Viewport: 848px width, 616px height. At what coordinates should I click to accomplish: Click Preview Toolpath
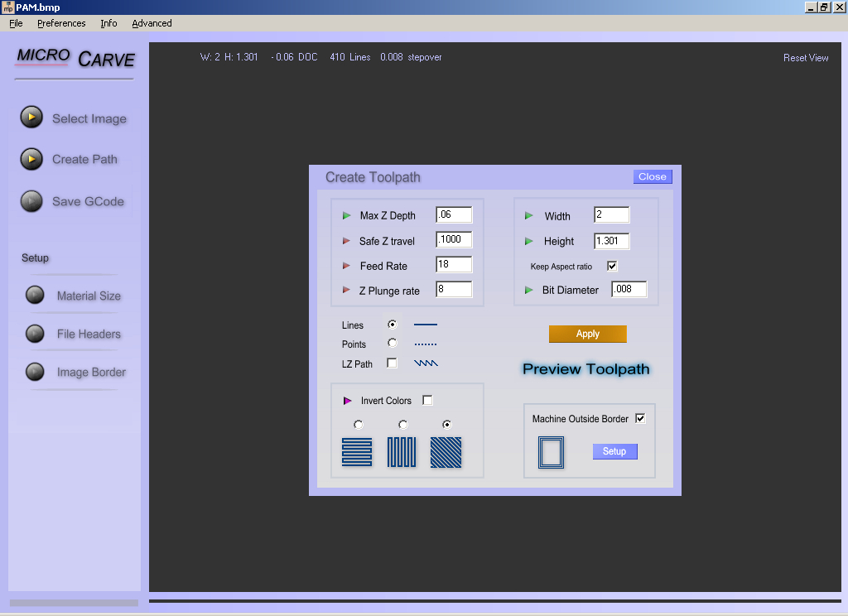pyautogui.click(x=585, y=368)
